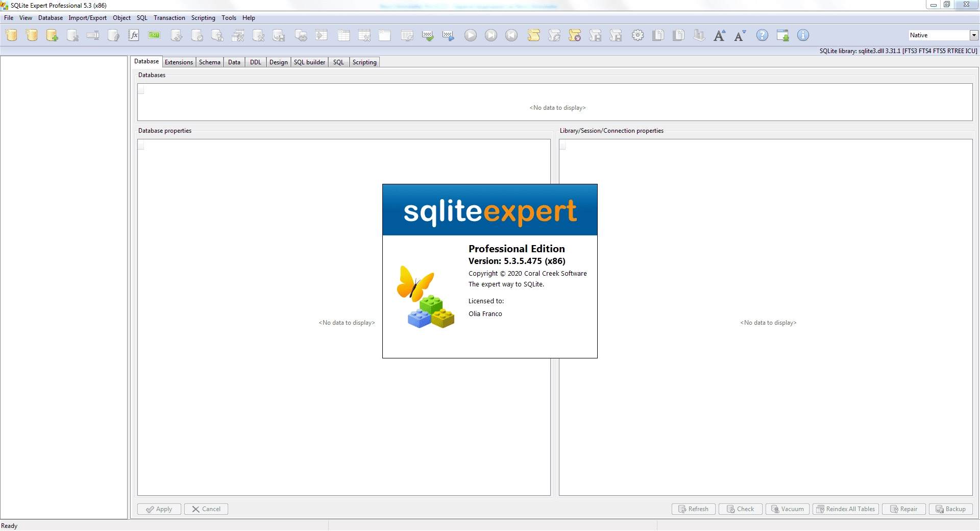Screen dimensions: 980x531
Task: Click the Increase font size A icon
Action: point(720,35)
